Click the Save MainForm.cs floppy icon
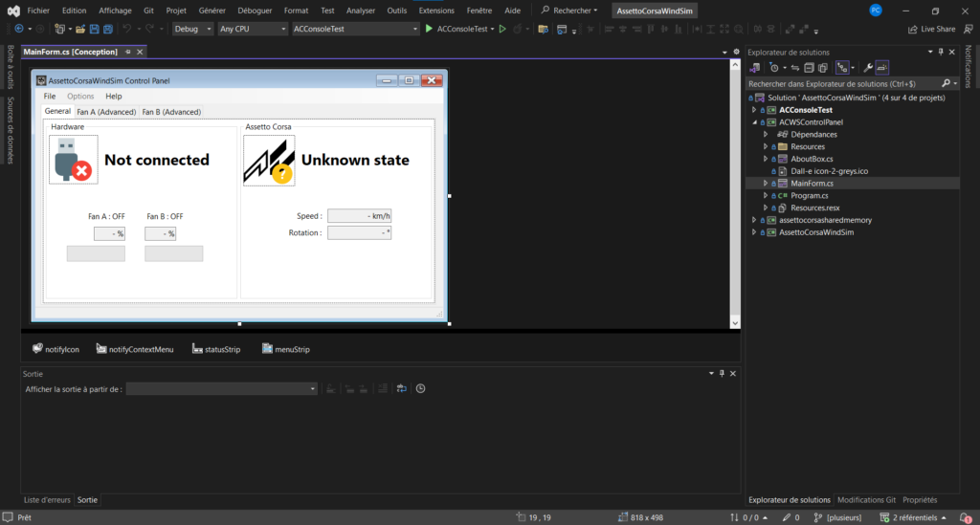 [95, 29]
